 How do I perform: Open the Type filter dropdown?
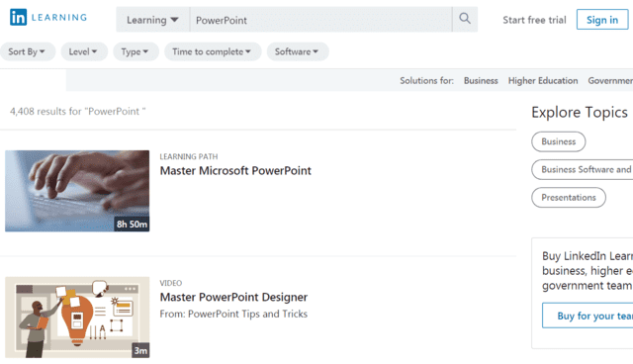136,51
